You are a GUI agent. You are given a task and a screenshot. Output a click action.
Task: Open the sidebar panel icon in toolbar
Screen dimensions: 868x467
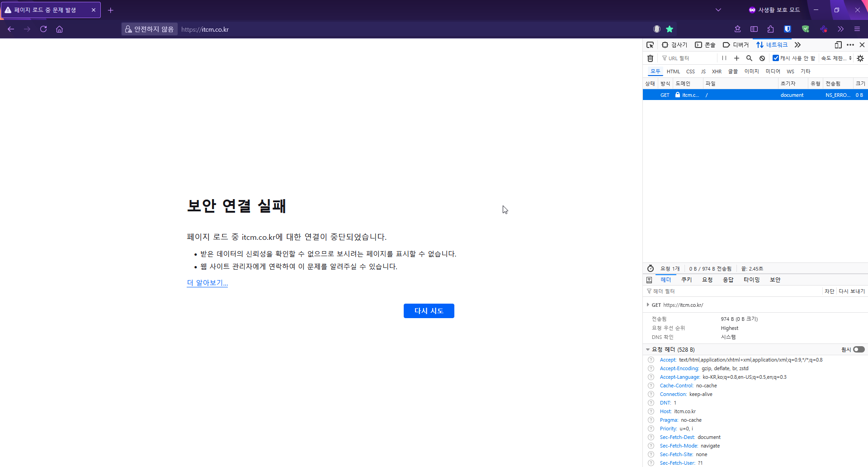(754, 29)
